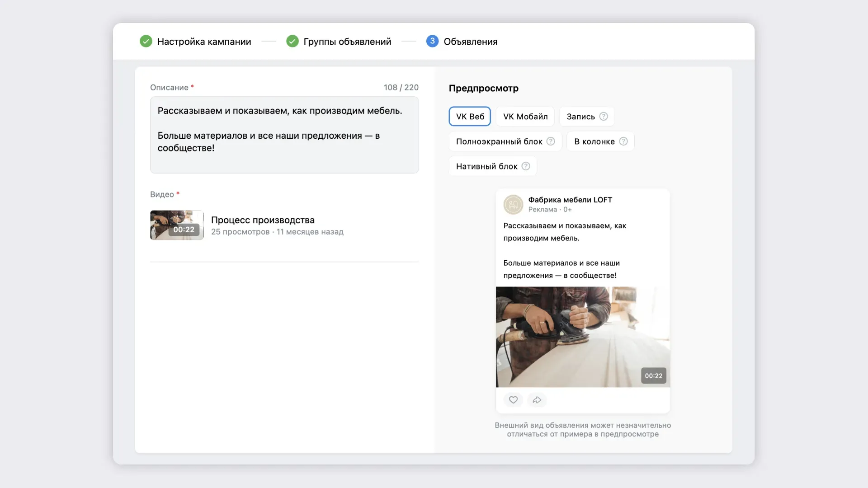Select В колонке preview
The height and width of the screenshot is (488, 868).
(600, 141)
